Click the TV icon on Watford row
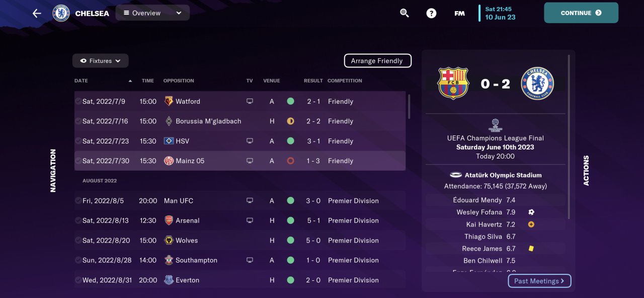The width and height of the screenshot is (644, 298). 250,101
